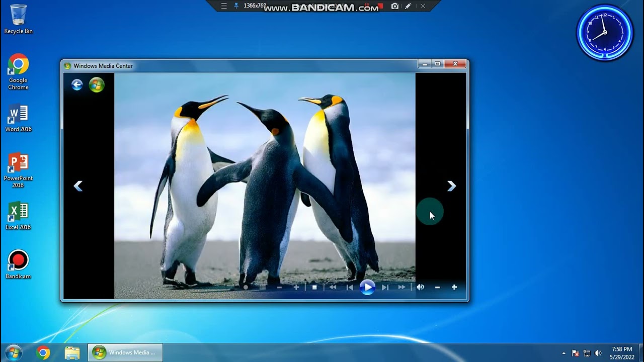This screenshot has width=644, height=362.
Task: Stop recording with Bandicam red square
Action: click(381, 6)
